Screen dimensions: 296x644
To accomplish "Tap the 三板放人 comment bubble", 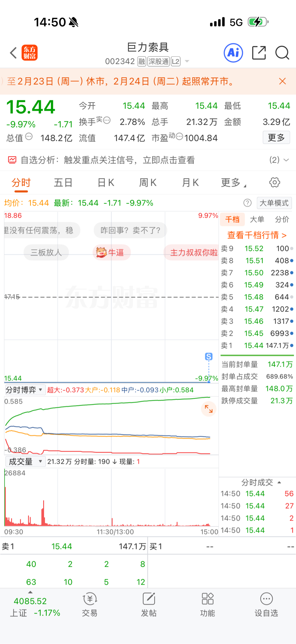I will [46, 252].
